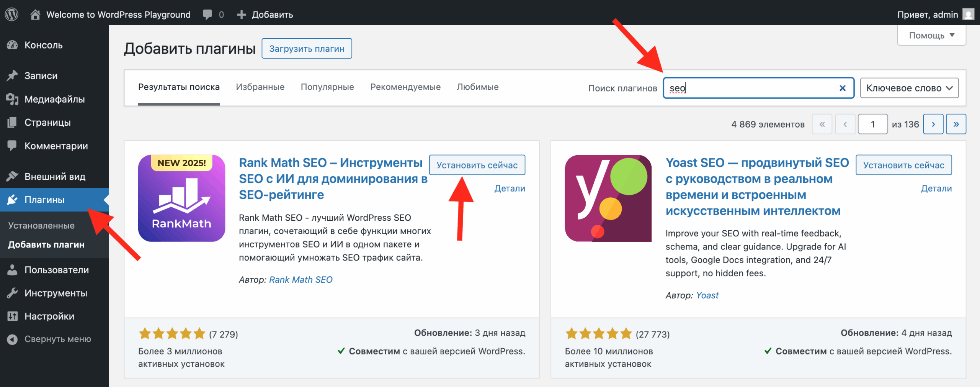This screenshot has height=387, width=980.
Task: Click the collapse menu arrow icon
Action: click(12, 339)
